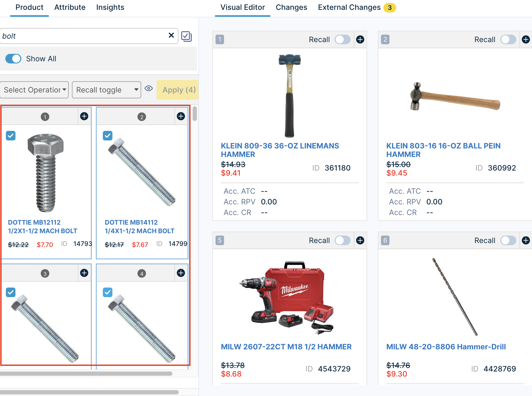Click the results list horizontal scrollbar
The width and height of the screenshot is (532, 396).
pos(86,374)
